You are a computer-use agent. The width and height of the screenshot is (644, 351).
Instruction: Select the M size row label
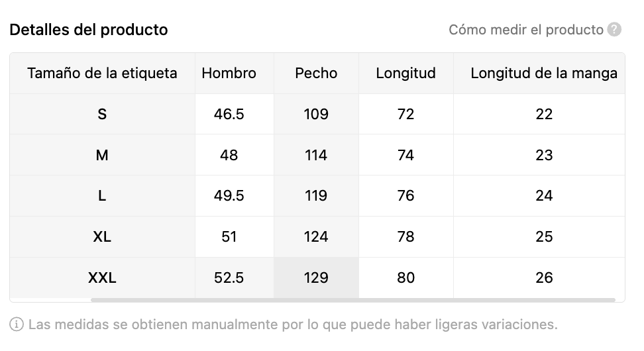(x=102, y=155)
